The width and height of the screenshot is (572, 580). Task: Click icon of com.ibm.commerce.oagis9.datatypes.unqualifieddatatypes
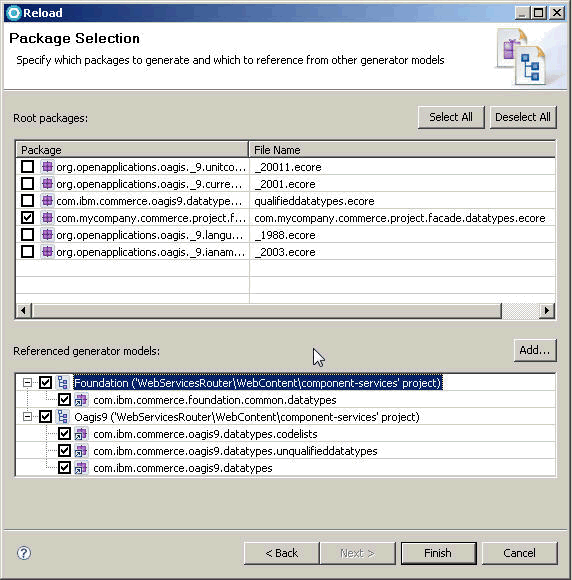pos(81,451)
